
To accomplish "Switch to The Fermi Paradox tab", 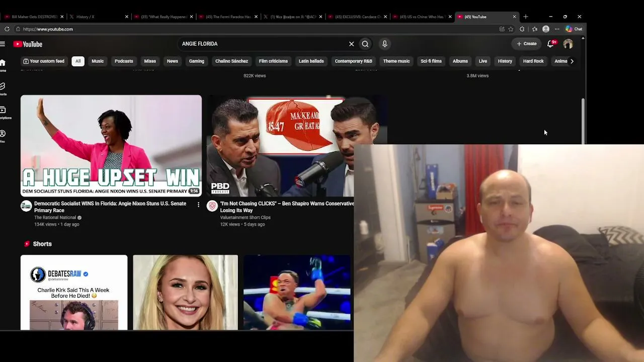I will point(228,17).
